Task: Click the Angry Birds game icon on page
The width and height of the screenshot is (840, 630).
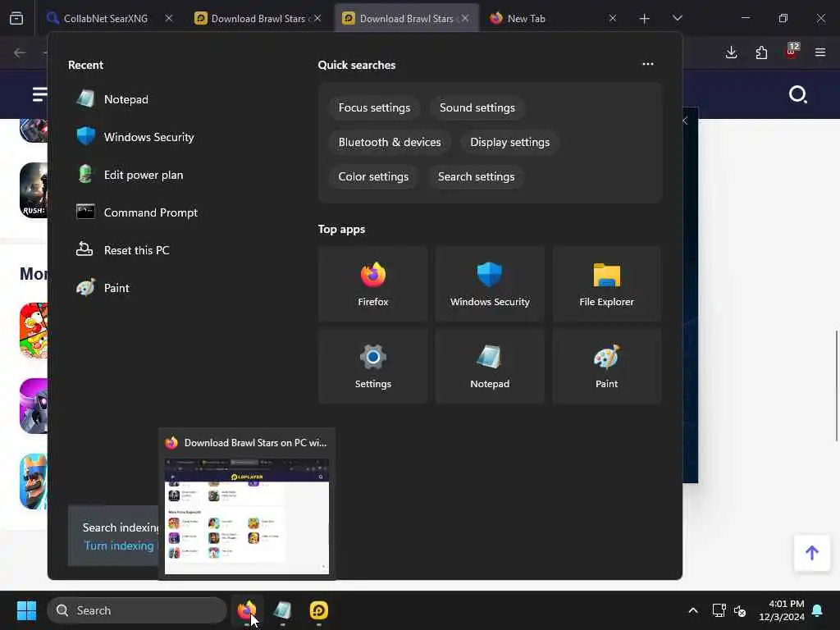Action: tap(34, 330)
